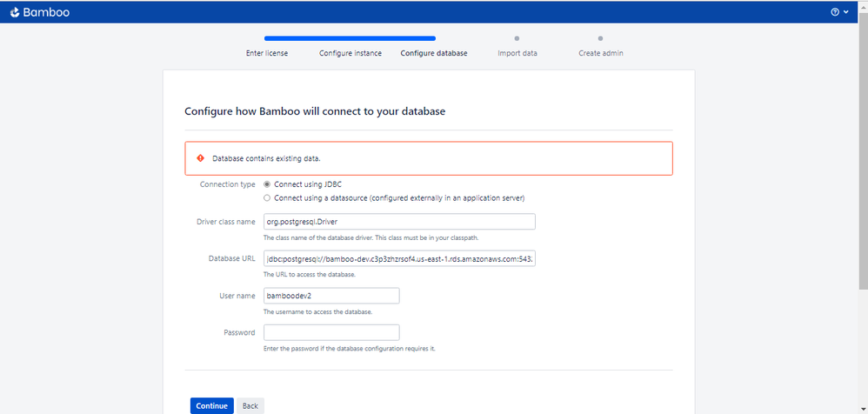Click the 'User name' label
Screen dimensions: 868x414
tap(237, 296)
